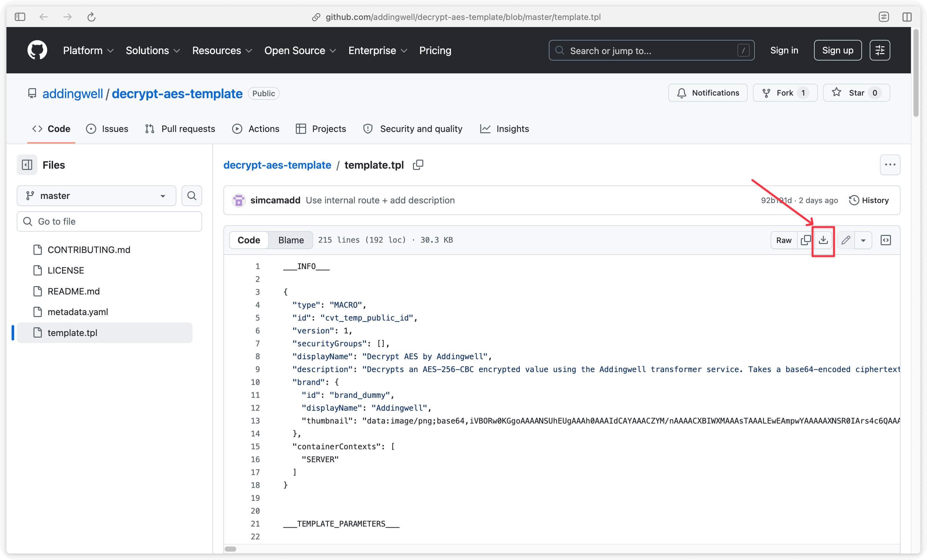Open README.md in file tree
927x560 pixels.
point(74,291)
